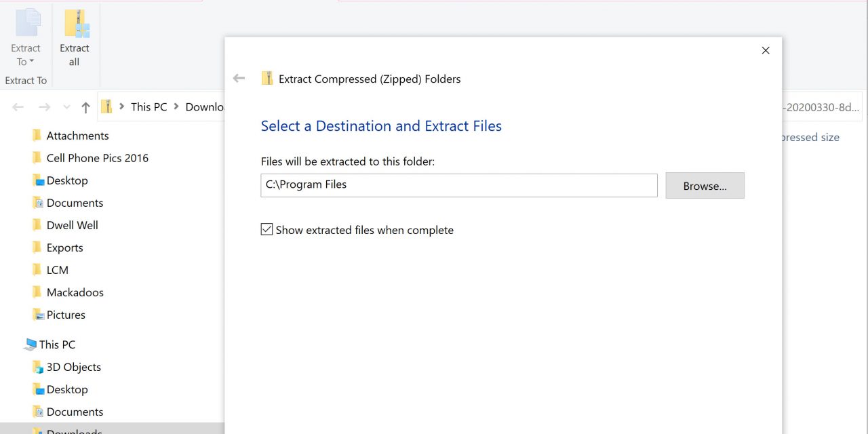Click the Pictures folder icon in sidebar
The height and width of the screenshot is (434, 868).
coord(38,315)
